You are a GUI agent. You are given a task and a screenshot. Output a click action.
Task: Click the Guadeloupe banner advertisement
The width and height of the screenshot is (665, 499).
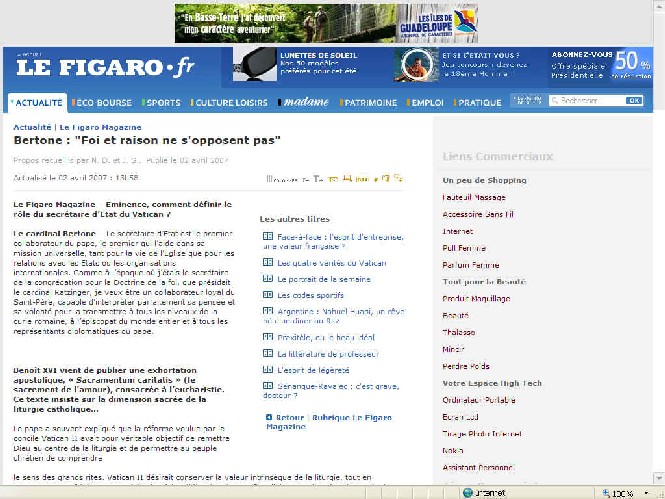[326, 22]
